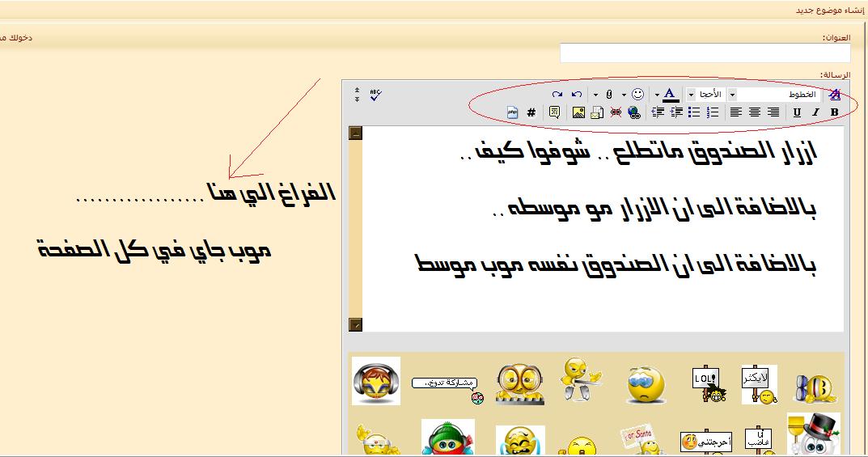Wrap selection in PHP code tags
The image size is (868, 457).
coord(512,112)
